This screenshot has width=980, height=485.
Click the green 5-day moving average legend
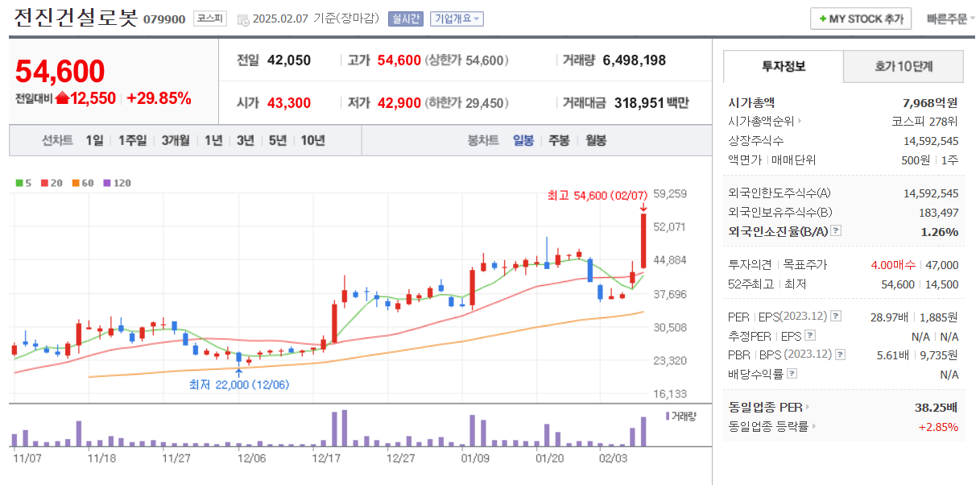[x=23, y=183]
